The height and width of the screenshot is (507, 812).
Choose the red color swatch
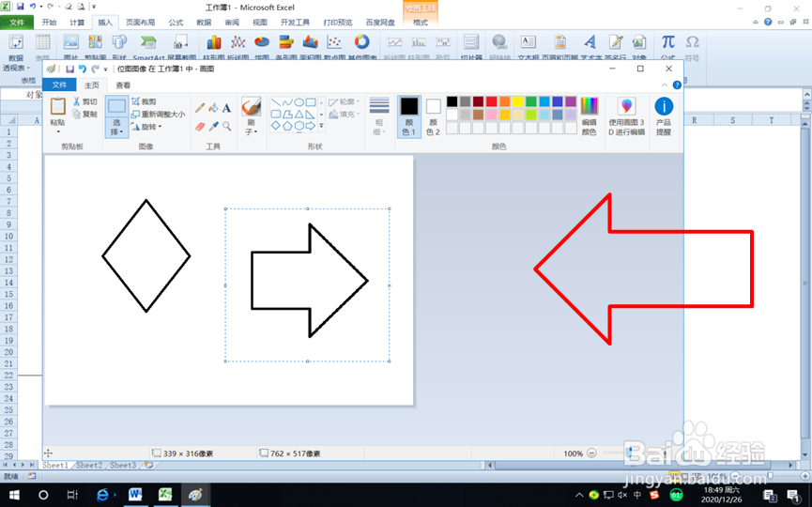[x=492, y=101]
